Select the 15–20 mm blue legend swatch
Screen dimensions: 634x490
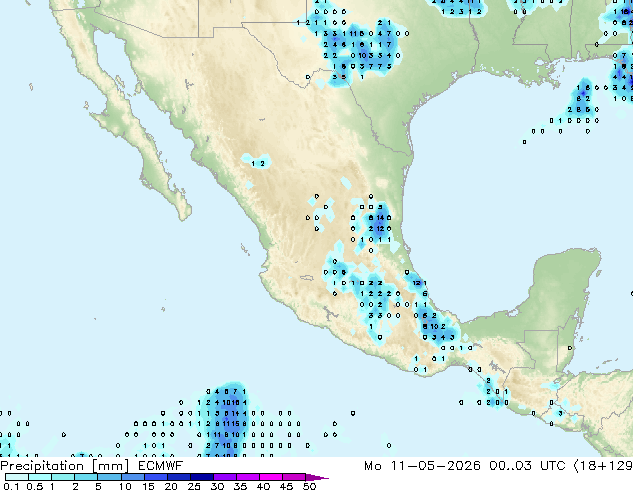(x=156, y=477)
